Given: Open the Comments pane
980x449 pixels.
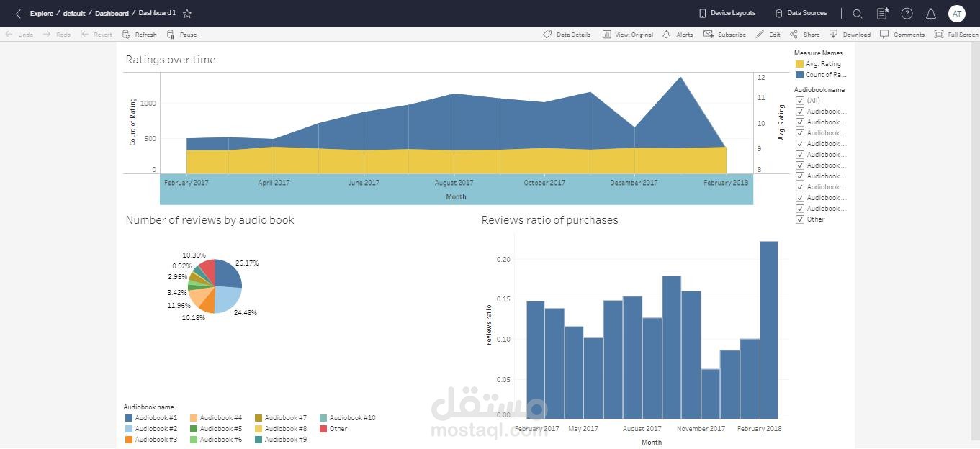Looking at the screenshot, I should [x=902, y=35].
